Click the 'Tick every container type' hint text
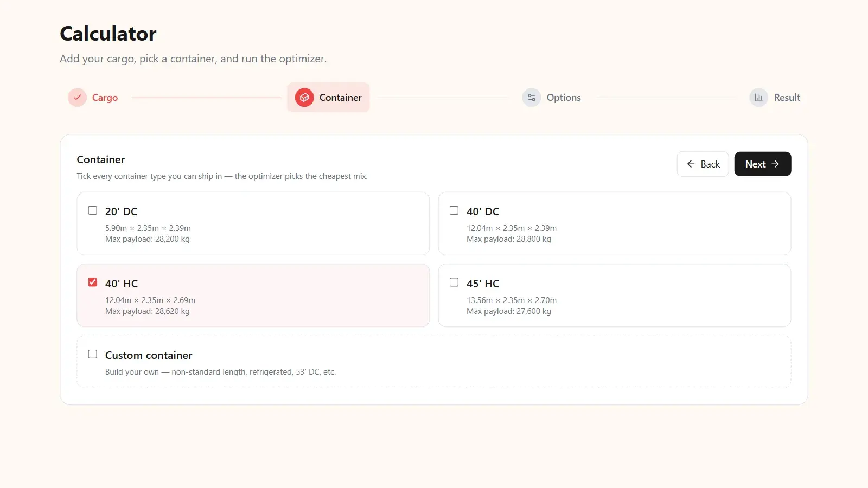 222,176
